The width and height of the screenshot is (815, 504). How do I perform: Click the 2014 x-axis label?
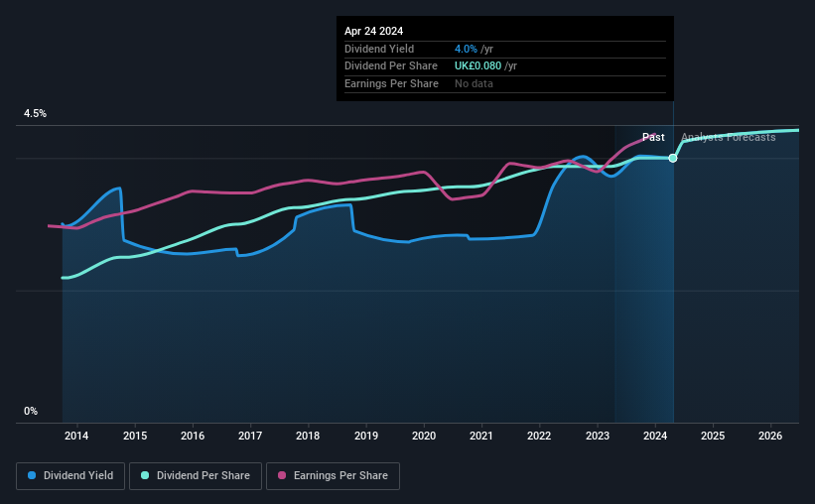pyautogui.click(x=76, y=436)
